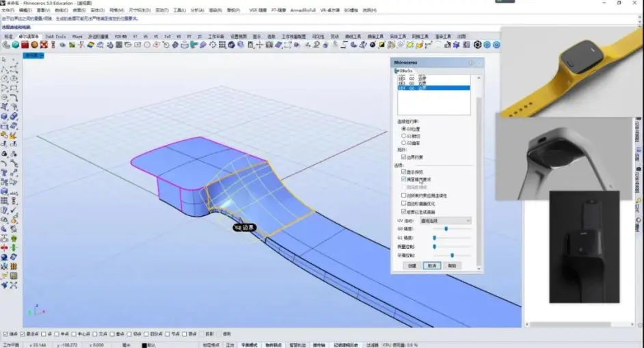Open the UV 流动 dropdown in the dialog
The image size is (644, 348).
click(x=446, y=221)
